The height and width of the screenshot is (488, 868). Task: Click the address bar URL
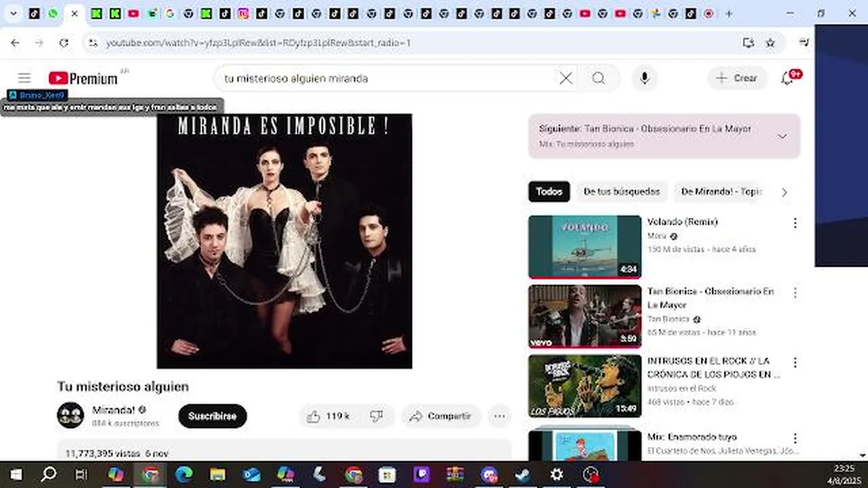258,43
